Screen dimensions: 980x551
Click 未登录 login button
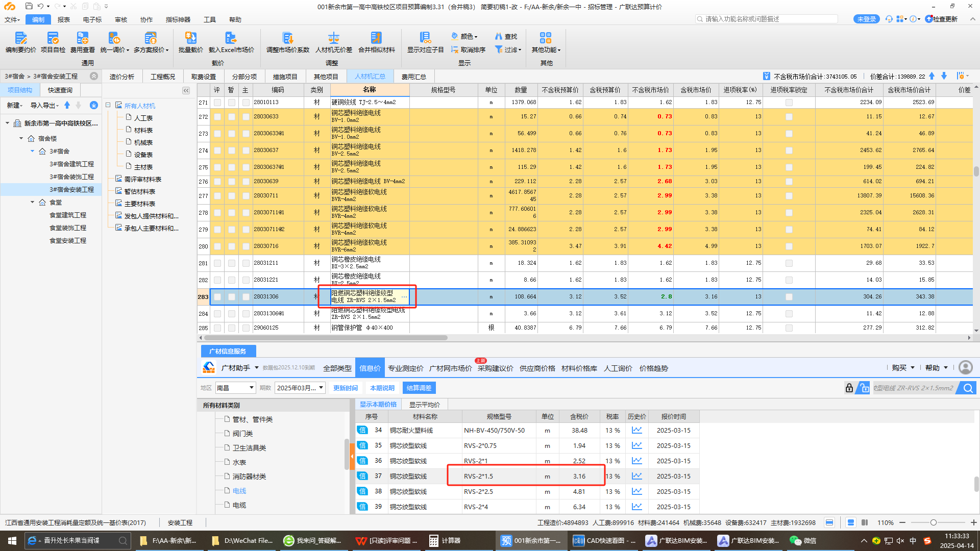(866, 19)
